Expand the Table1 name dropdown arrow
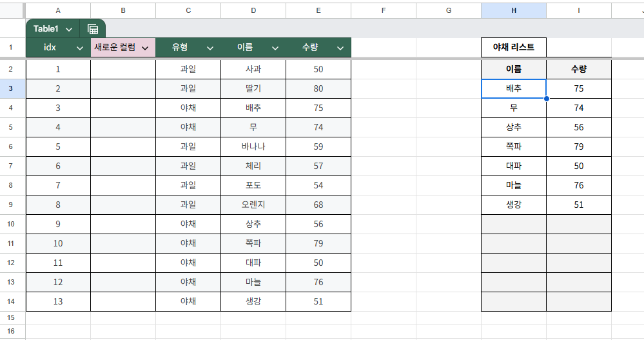644x340 pixels. [69, 29]
